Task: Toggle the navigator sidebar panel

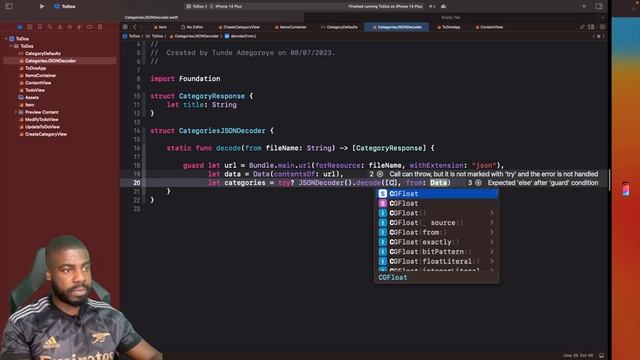Action: tap(9, 7)
